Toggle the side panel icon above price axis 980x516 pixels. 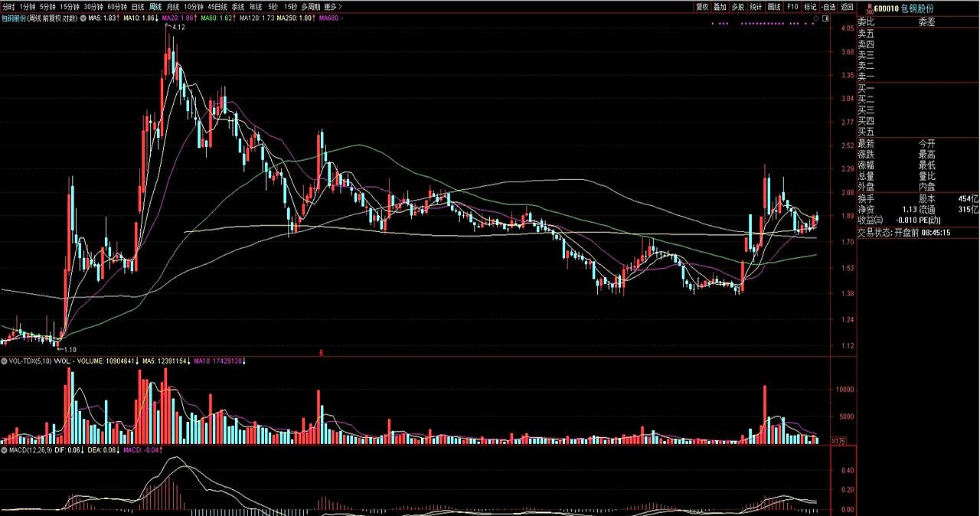tap(826, 17)
